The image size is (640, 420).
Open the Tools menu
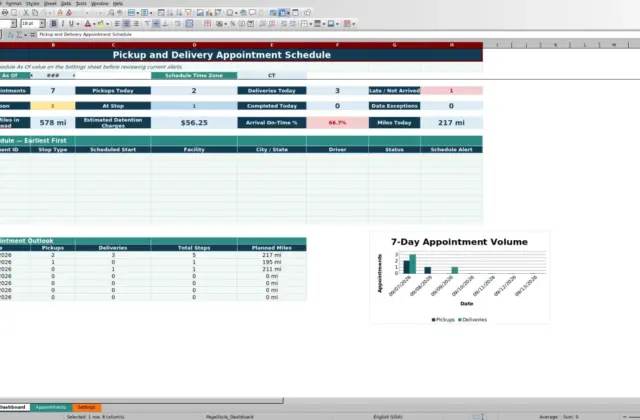click(81, 3)
